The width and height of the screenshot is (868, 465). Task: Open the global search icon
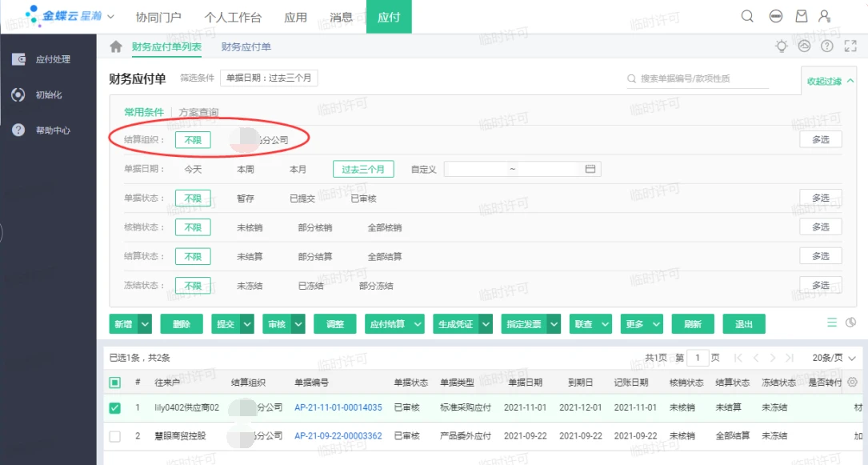click(747, 15)
